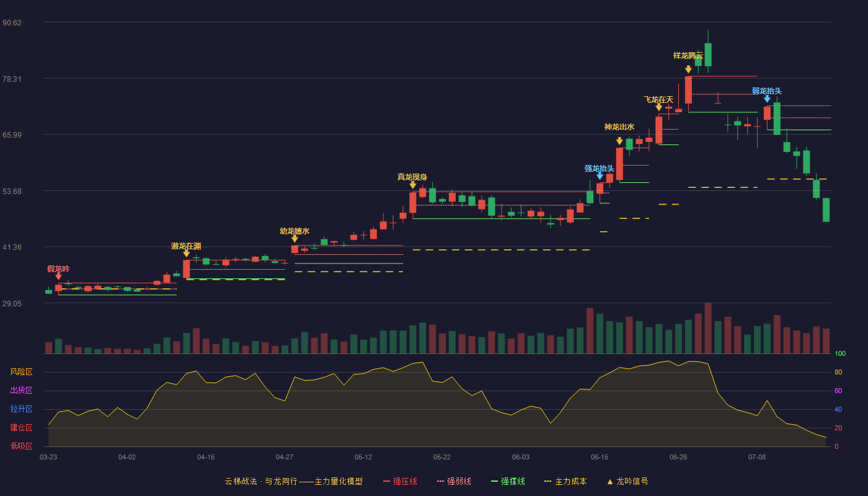
Task: Toggle the 强压线 legend series
Action: click(x=400, y=481)
